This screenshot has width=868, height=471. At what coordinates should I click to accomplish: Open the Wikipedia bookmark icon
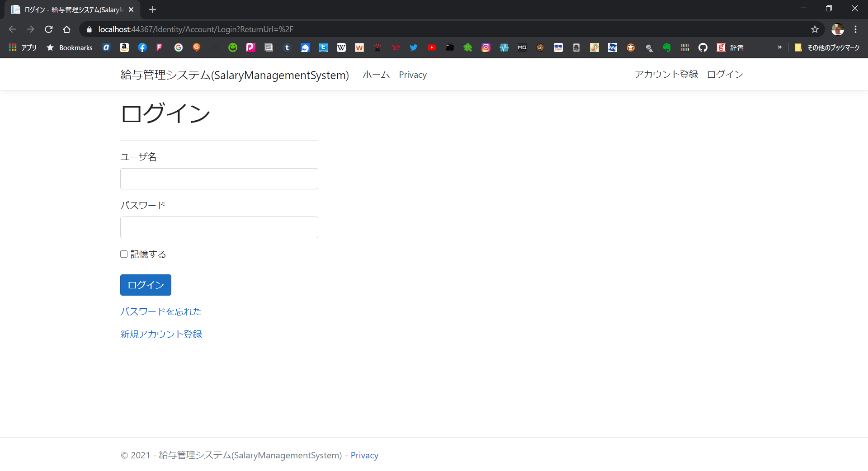[341, 47]
